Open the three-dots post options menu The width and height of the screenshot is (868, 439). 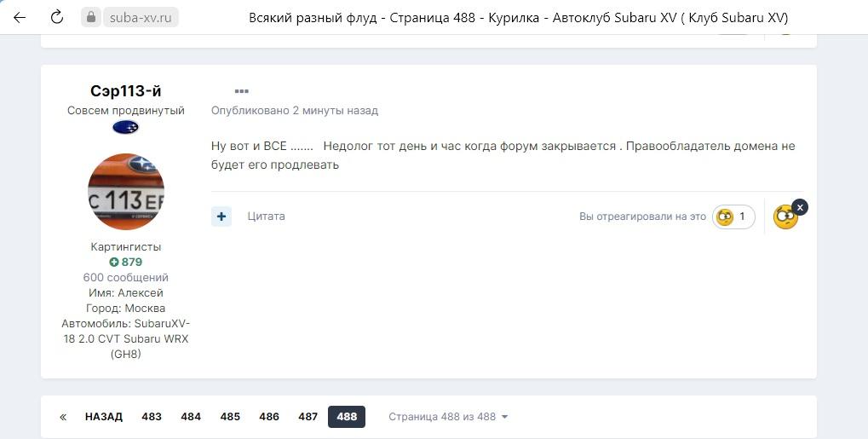(241, 91)
